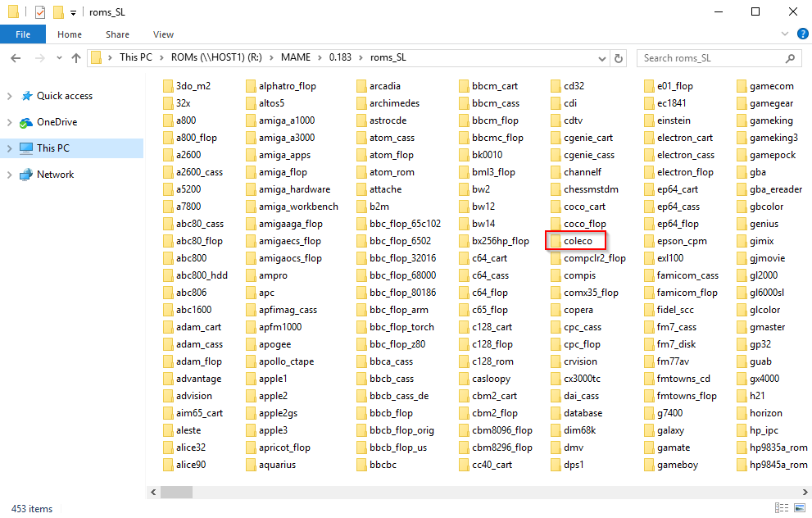Switch to Details view icon
Screen dimensions: 812x518
click(x=782, y=508)
